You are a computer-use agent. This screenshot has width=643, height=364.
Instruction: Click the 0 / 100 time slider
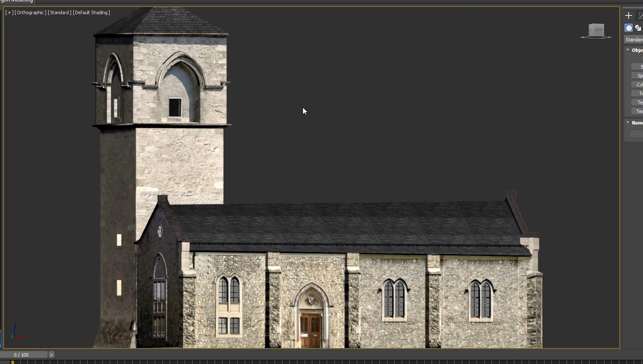[x=23, y=355]
